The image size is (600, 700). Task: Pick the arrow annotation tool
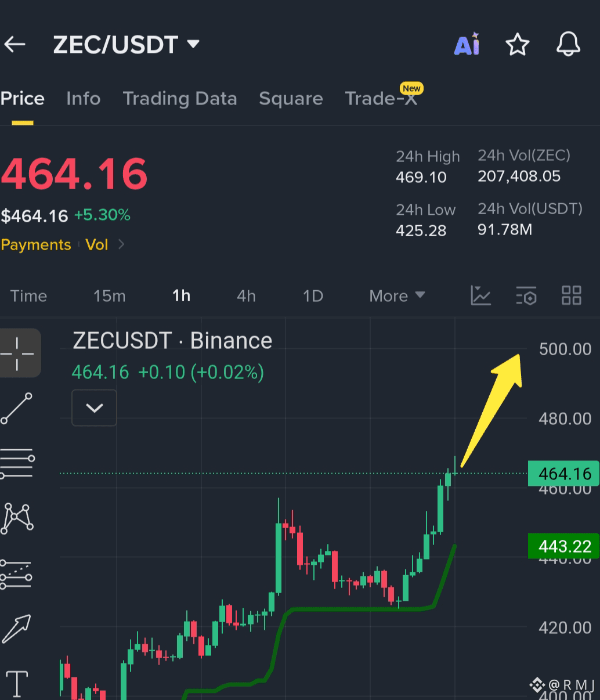[x=16, y=629]
